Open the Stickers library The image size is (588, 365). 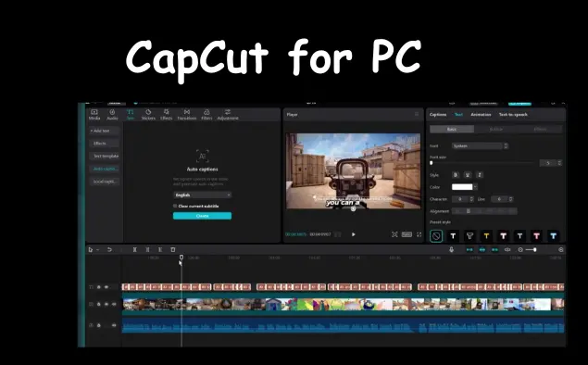click(148, 115)
